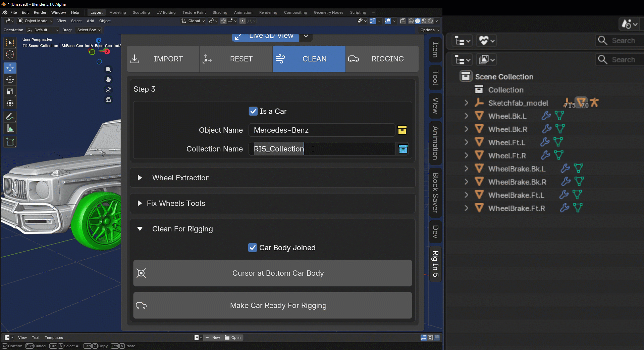Viewport: 644px width, 350px height.
Task: Expand the Sketchfab_model tree item
Action: [466, 103]
